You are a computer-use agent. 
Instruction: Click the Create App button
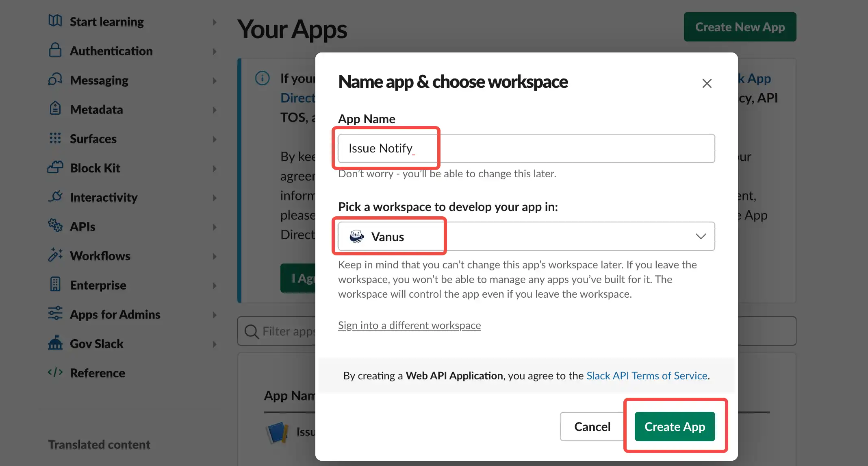pos(676,426)
